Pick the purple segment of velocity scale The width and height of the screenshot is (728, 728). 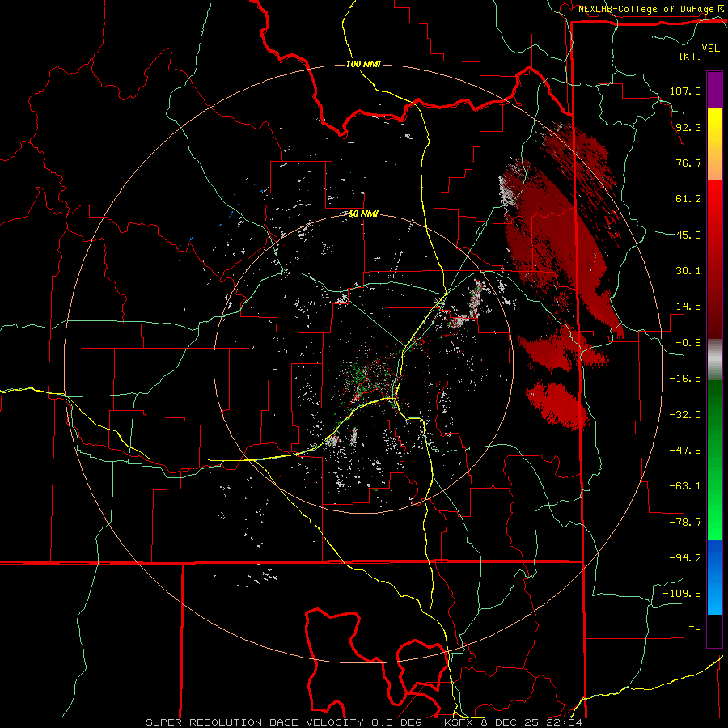click(714, 90)
